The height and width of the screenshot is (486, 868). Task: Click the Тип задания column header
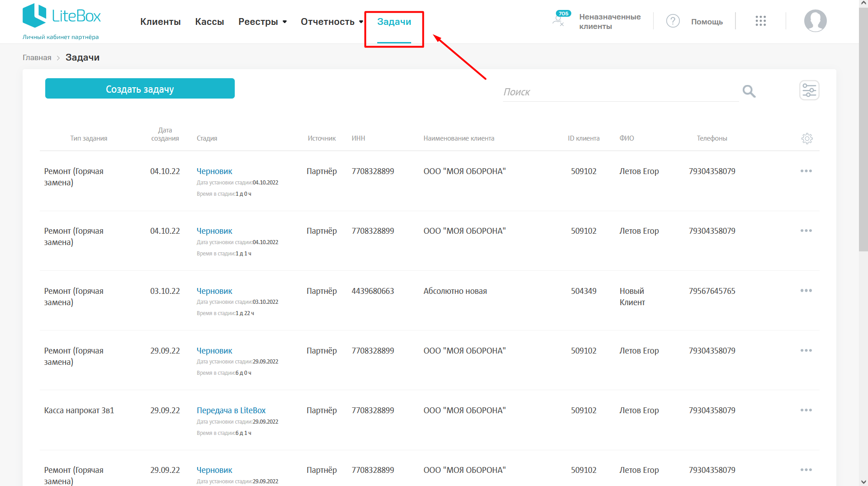[89, 138]
